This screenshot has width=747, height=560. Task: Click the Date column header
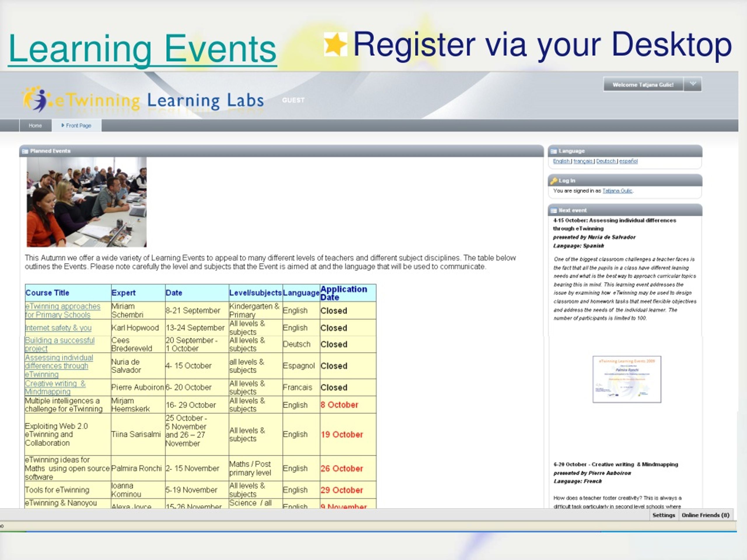point(197,293)
